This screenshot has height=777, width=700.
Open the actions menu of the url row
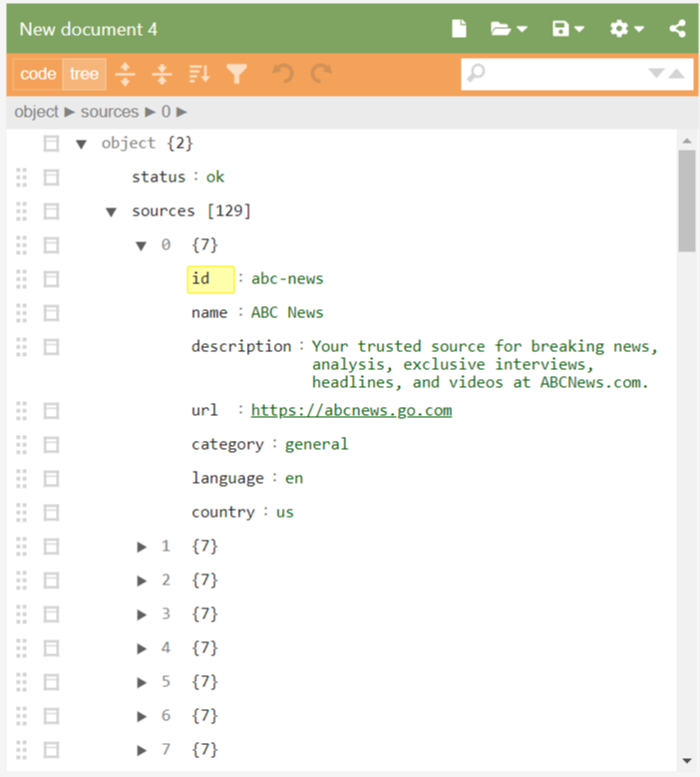click(x=51, y=411)
